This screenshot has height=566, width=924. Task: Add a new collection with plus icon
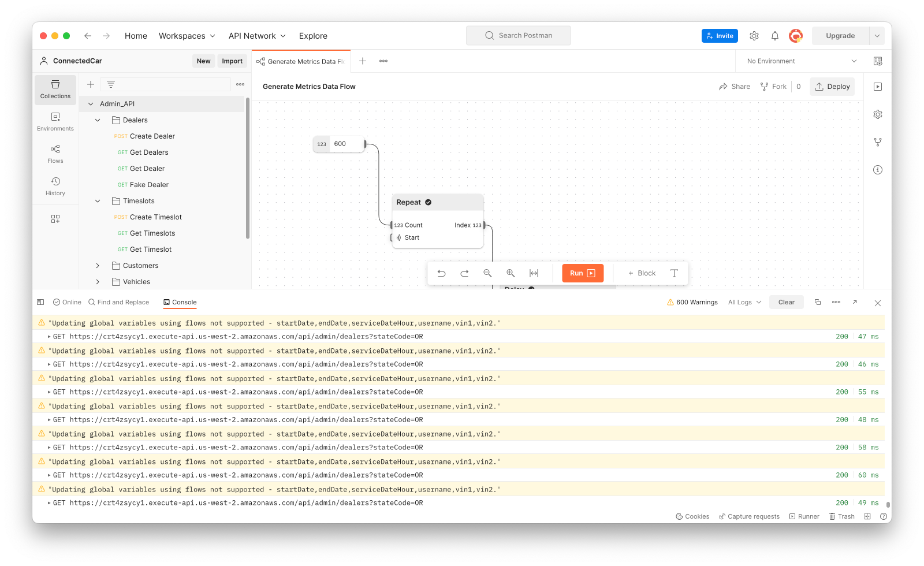[91, 84]
